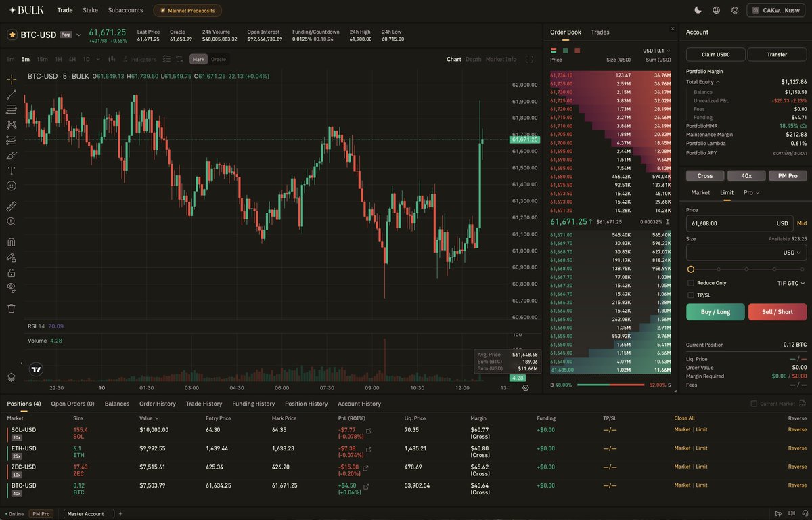
Task: Select the brush drawing tool
Action: pos(11,155)
